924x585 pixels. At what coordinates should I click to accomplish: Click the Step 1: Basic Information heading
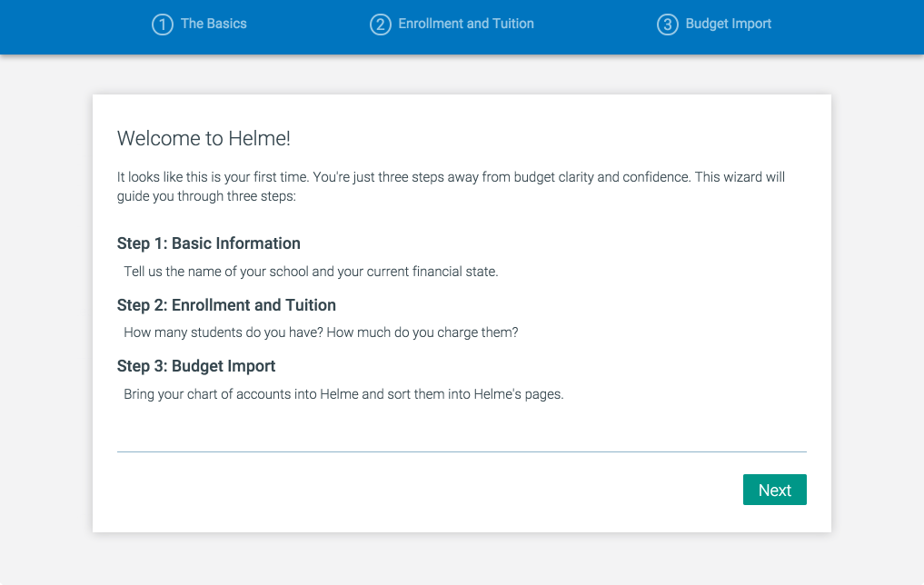coord(209,243)
